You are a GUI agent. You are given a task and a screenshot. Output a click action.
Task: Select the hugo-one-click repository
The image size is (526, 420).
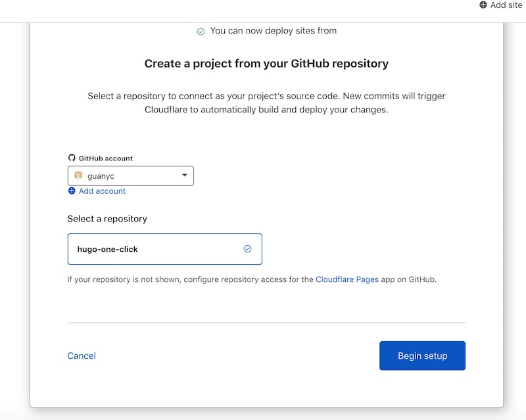click(165, 249)
